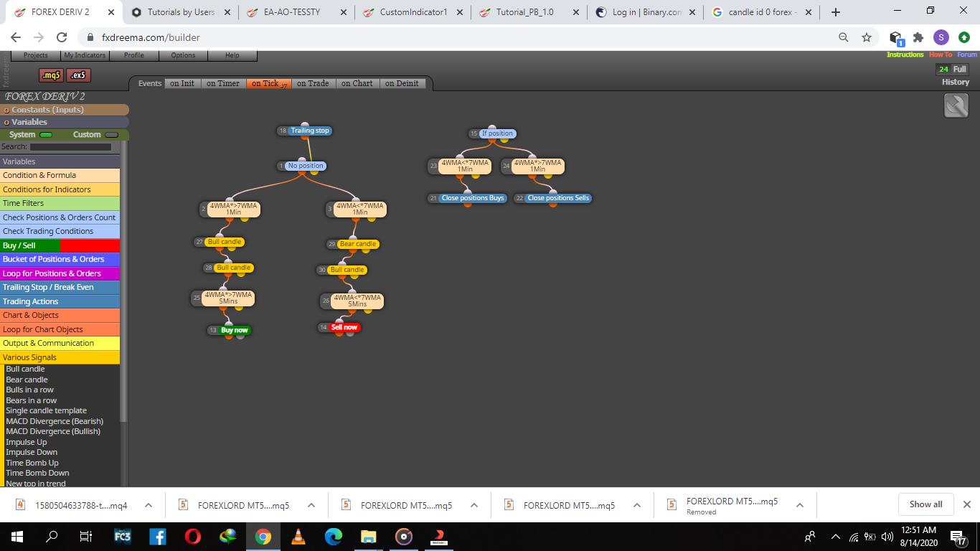Select the No position block
980x551 pixels.
306,166
